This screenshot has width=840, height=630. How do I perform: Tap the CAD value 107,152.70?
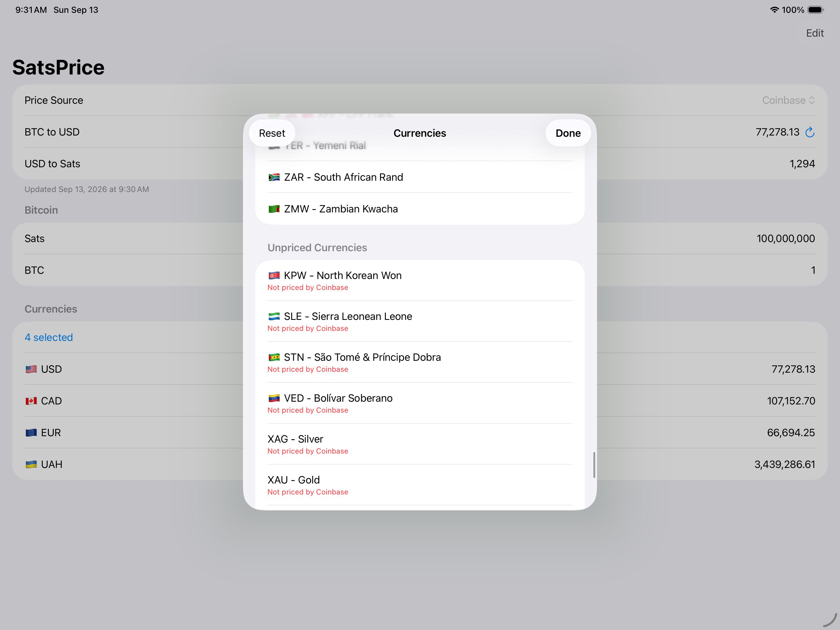[x=791, y=401]
